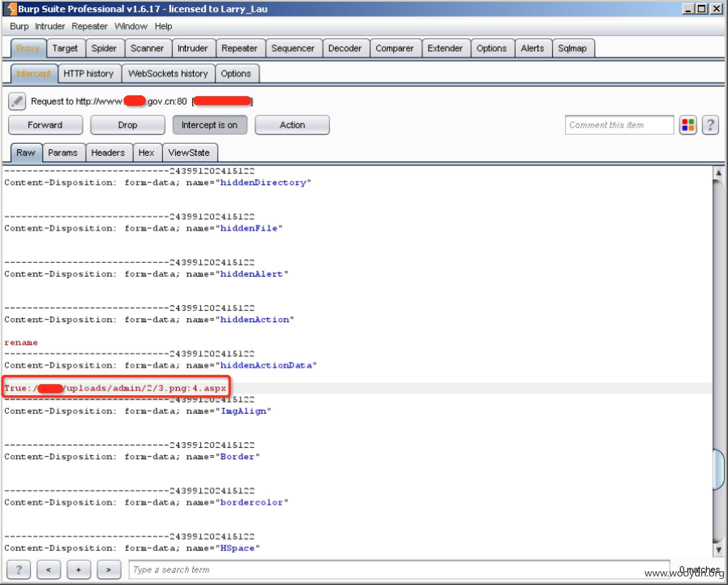Image resolution: width=728 pixels, height=585 pixels.
Task: Switch to the Hex view tab
Action: (x=146, y=153)
